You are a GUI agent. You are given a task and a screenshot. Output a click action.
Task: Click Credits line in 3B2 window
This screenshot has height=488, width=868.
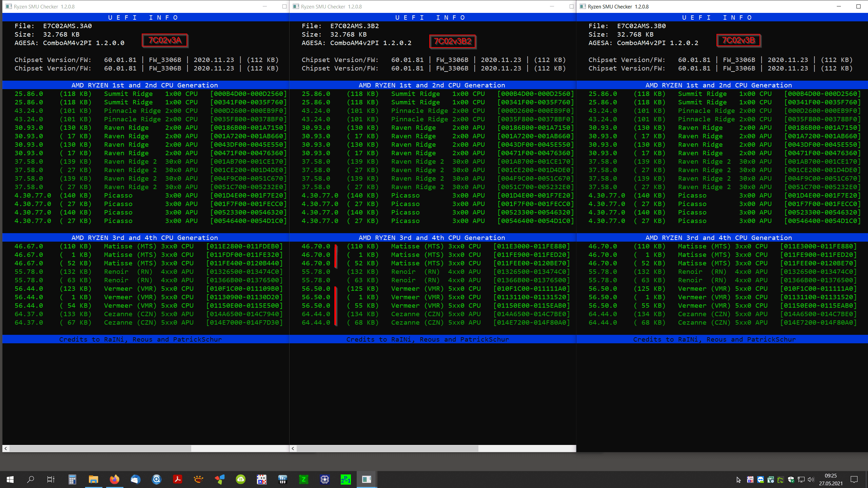coord(428,339)
